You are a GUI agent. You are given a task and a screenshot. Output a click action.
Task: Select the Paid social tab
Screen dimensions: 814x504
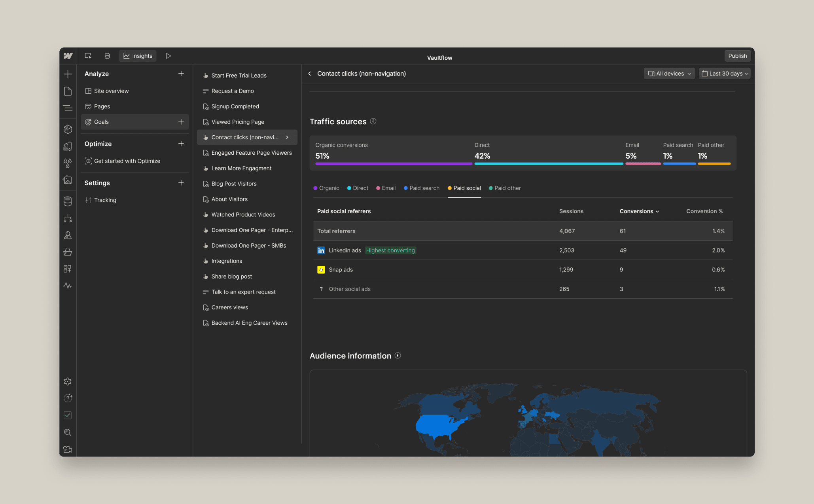[464, 188]
